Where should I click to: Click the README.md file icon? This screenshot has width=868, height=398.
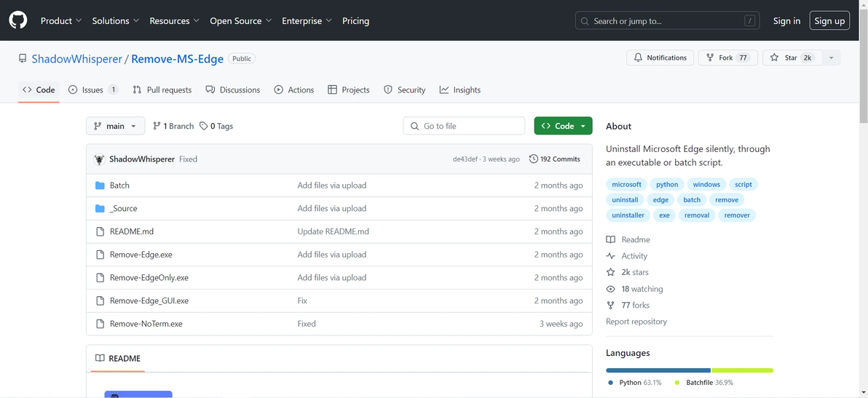[x=100, y=231]
